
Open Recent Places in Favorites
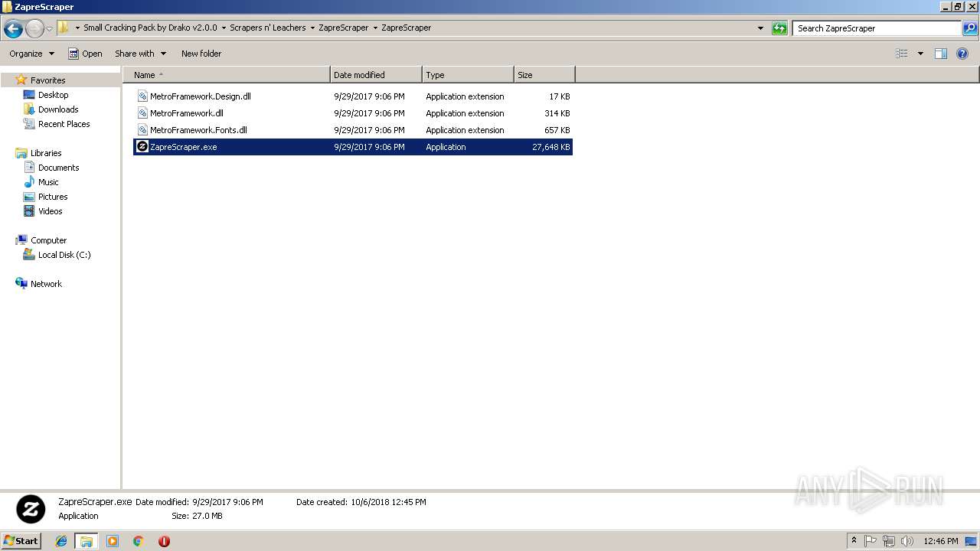coord(64,124)
